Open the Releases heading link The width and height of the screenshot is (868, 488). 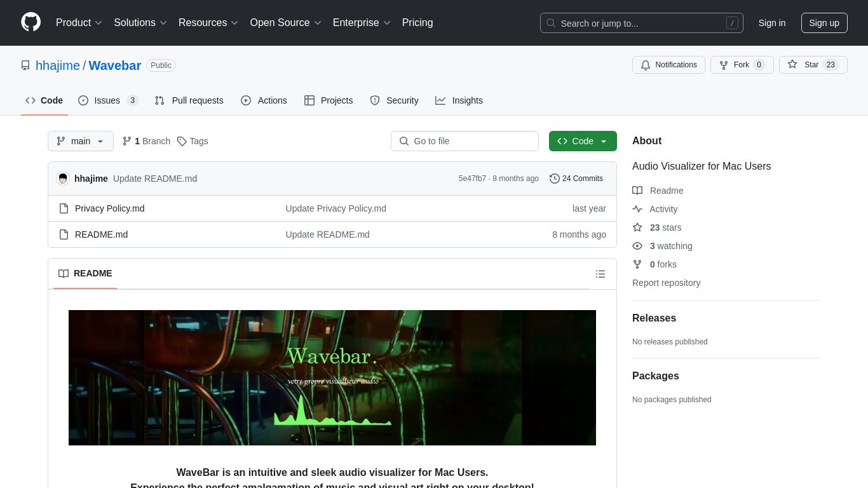click(654, 318)
